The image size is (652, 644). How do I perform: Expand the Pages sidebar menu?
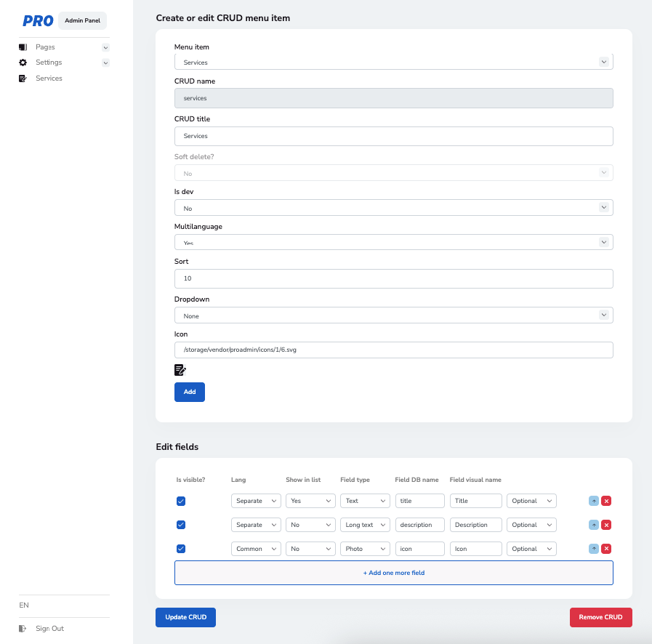click(x=105, y=47)
